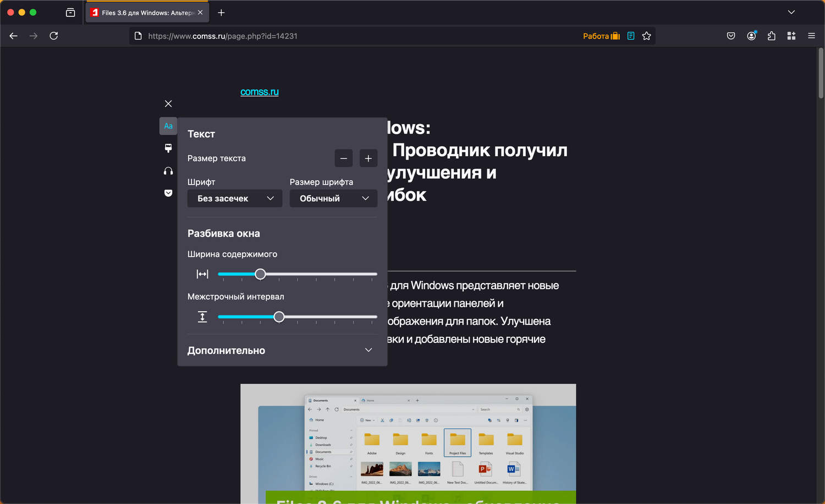Open the Extensions panel
825x504 pixels.
click(x=772, y=36)
